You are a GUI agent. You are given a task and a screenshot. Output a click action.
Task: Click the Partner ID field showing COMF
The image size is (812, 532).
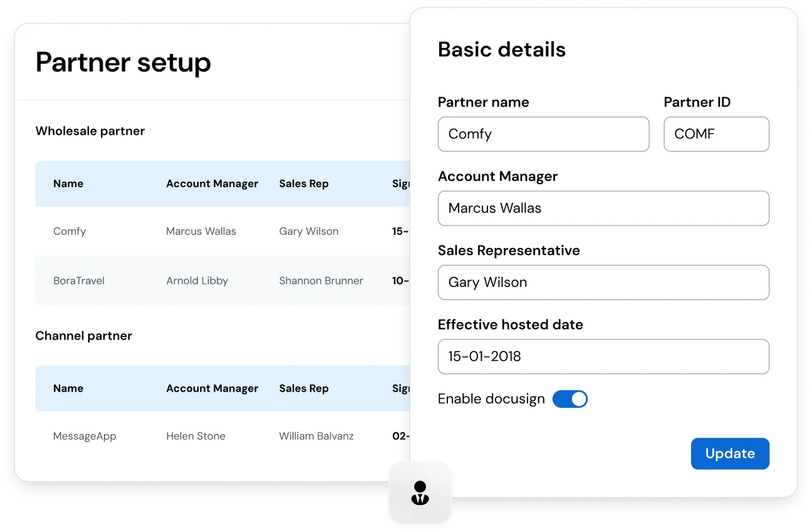click(716, 134)
